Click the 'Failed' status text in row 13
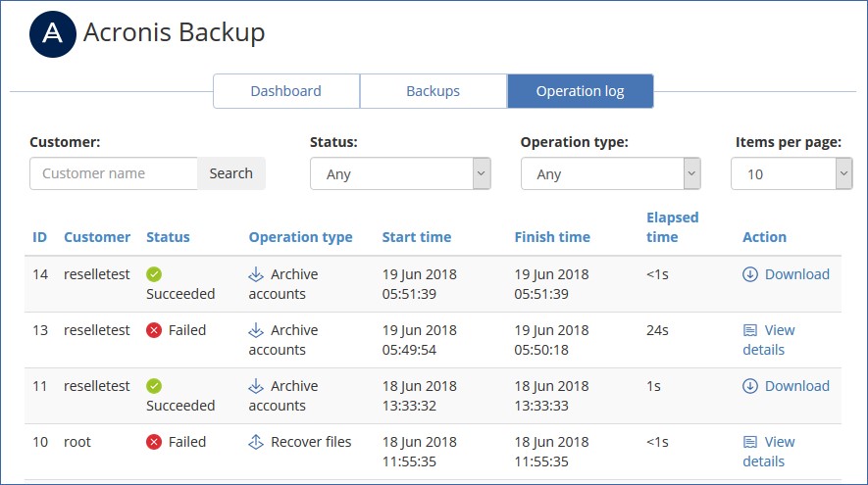This screenshot has width=868, height=485. pyautogui.click(x=187, y=330)
